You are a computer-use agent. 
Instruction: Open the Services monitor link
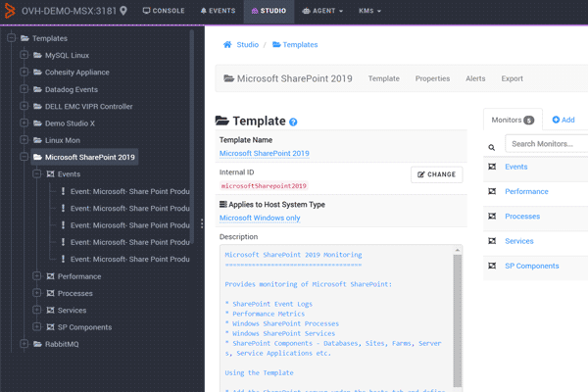[x=519, y=241]
